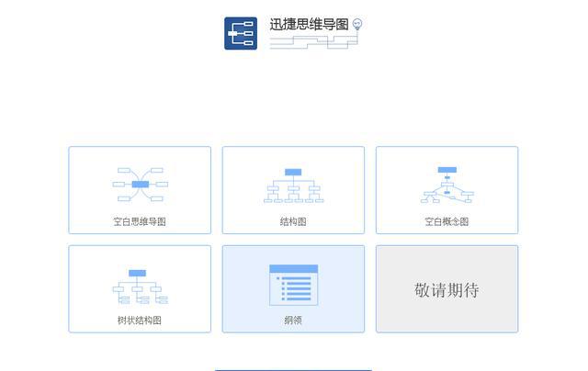Viewport: 588px width, 371px height.
Task: Click the 迅捷思维导图 blue logo icon
Action: pyautogui.click(x=241, y=33)
